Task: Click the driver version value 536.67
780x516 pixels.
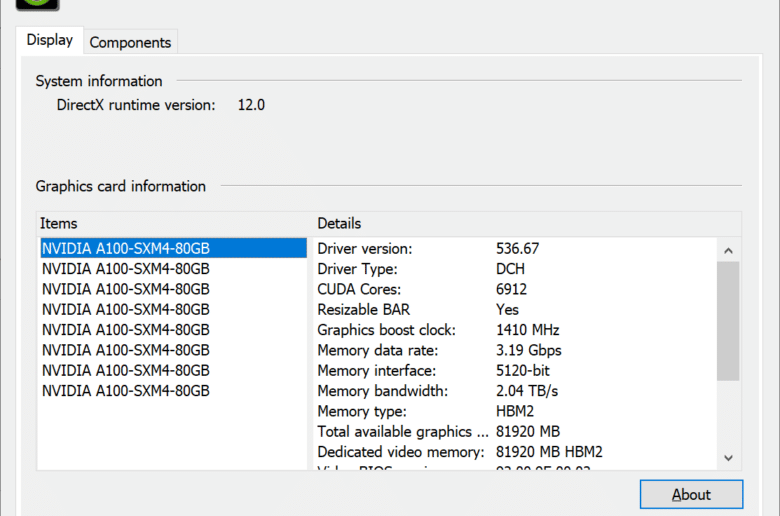Action: pyautogui.click(x=517, y=248)
